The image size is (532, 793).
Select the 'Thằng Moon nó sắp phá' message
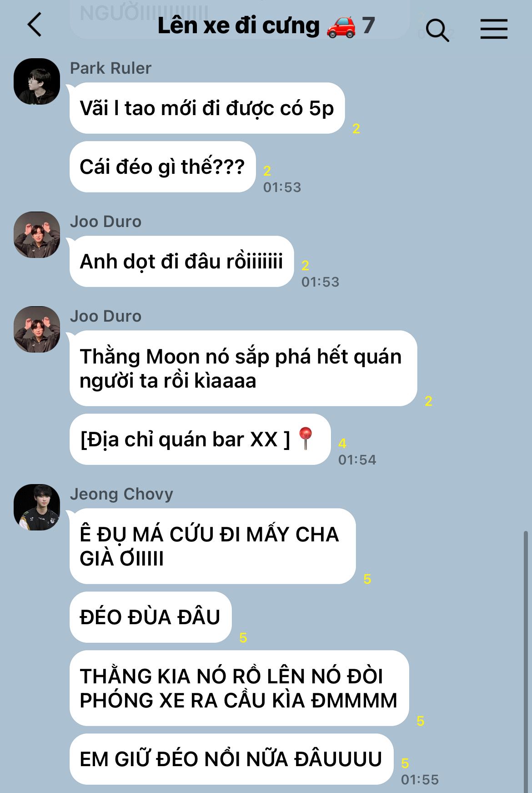coord(243,369)
